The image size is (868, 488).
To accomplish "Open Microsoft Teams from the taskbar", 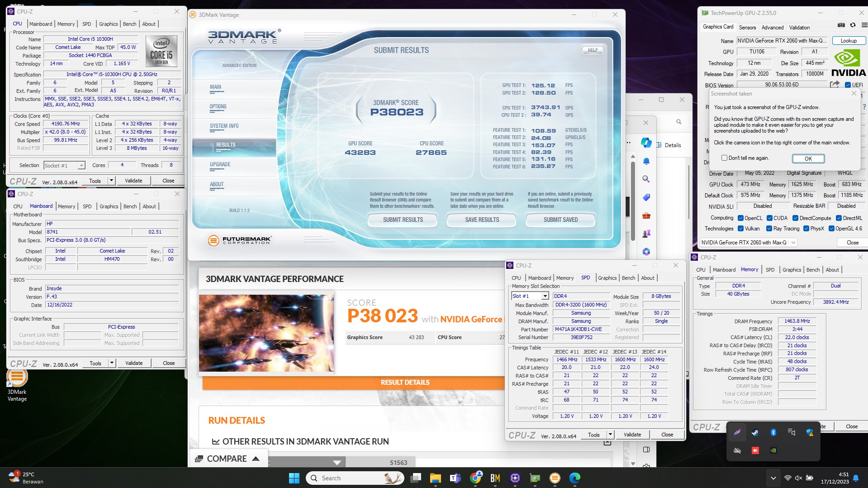I will (x=455, y=478).
